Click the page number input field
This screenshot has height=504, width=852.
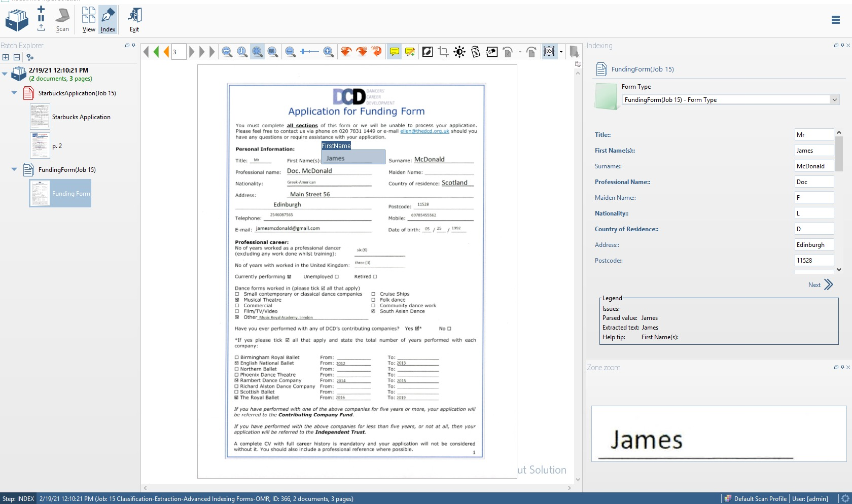[179, 51]
